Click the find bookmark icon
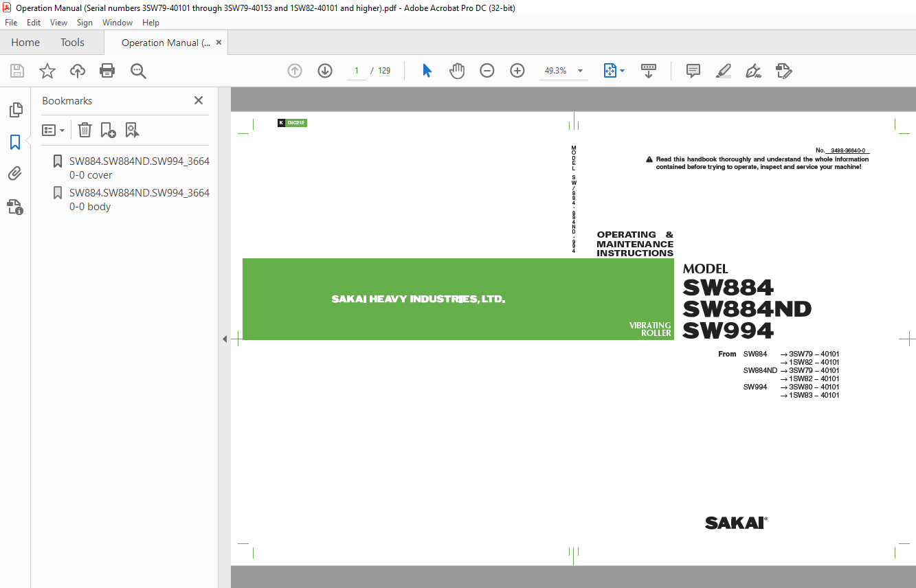Screen dimensions: 916x588 pyautogui.click(x=132, y=130)
